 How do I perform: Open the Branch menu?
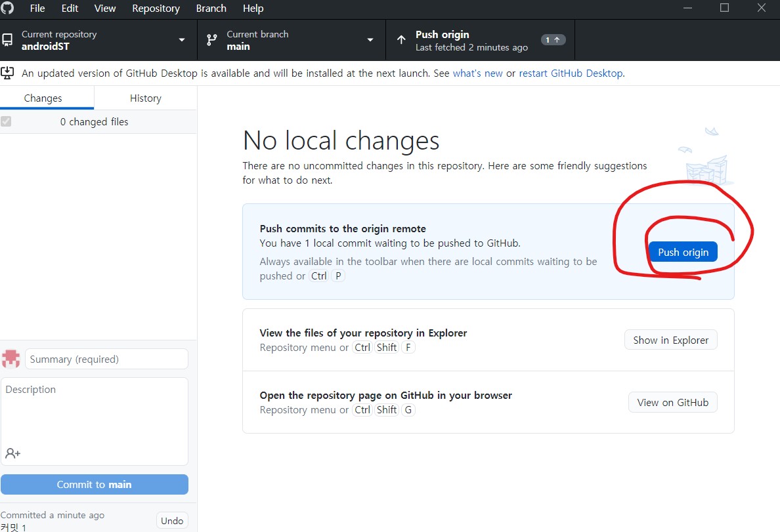[211, 9]
